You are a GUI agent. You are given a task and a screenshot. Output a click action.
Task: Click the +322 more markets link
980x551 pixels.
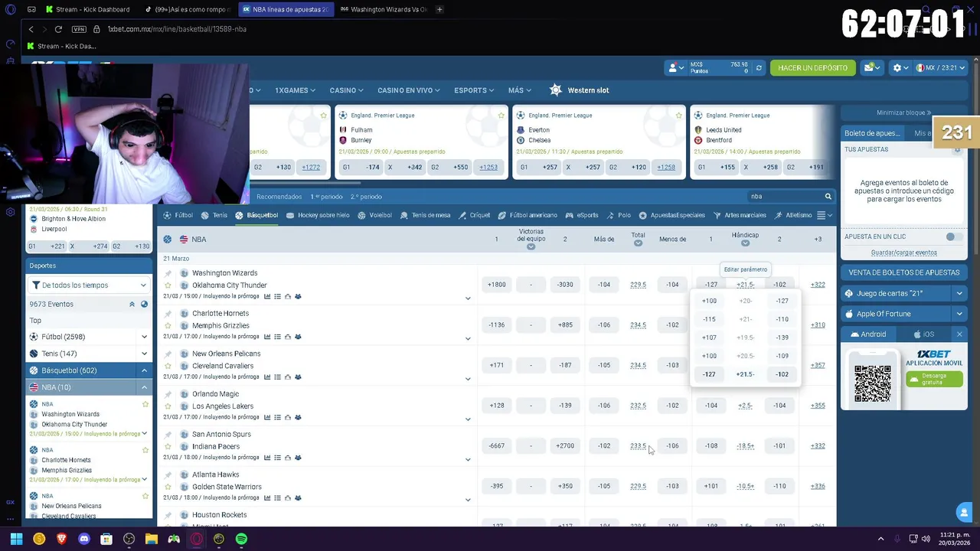coord(818,285)
